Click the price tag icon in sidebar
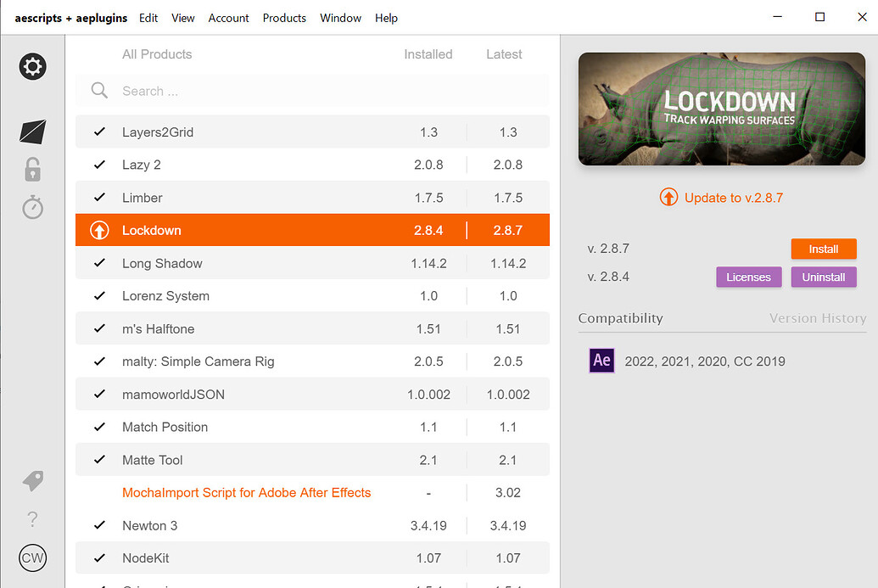The image size is (878, 588). pos(32,480)
